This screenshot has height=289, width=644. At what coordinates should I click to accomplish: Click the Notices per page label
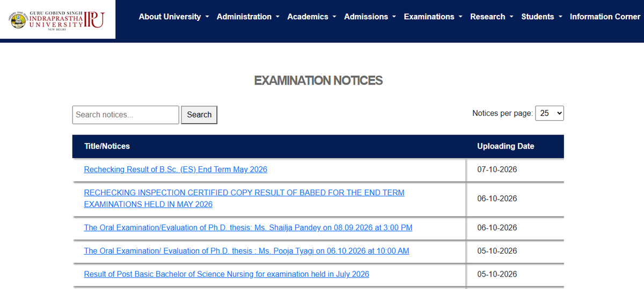(x=502, y=113)
